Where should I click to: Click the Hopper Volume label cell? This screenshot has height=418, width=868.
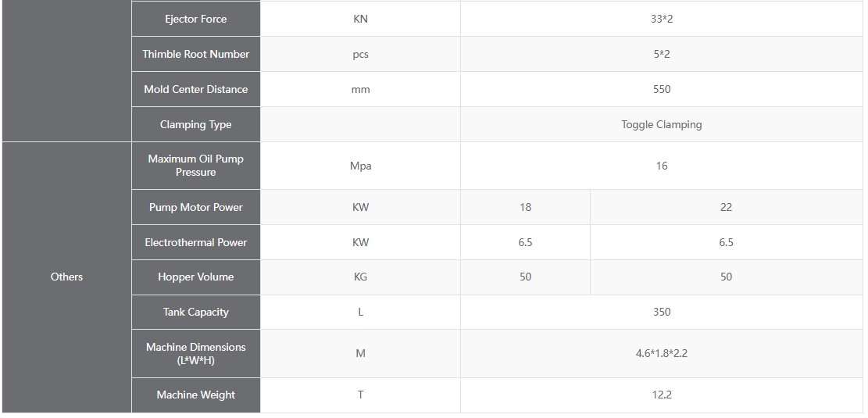[195, 277]
